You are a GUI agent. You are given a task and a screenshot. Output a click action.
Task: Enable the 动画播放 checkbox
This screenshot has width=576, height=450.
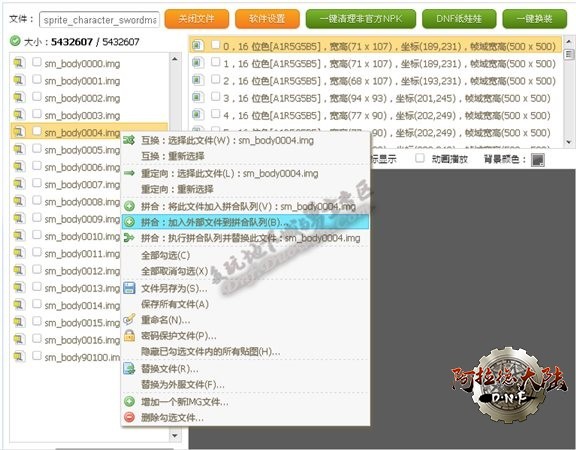(x=420, y=158)
